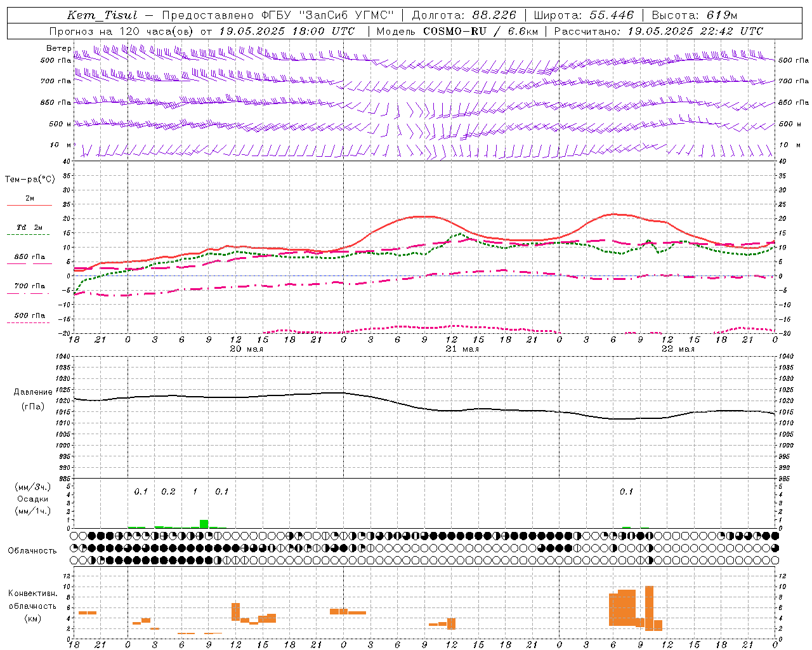Click the 21 мая date label
812x650 pixels.
pyautogui.click(x=462, y=349)
